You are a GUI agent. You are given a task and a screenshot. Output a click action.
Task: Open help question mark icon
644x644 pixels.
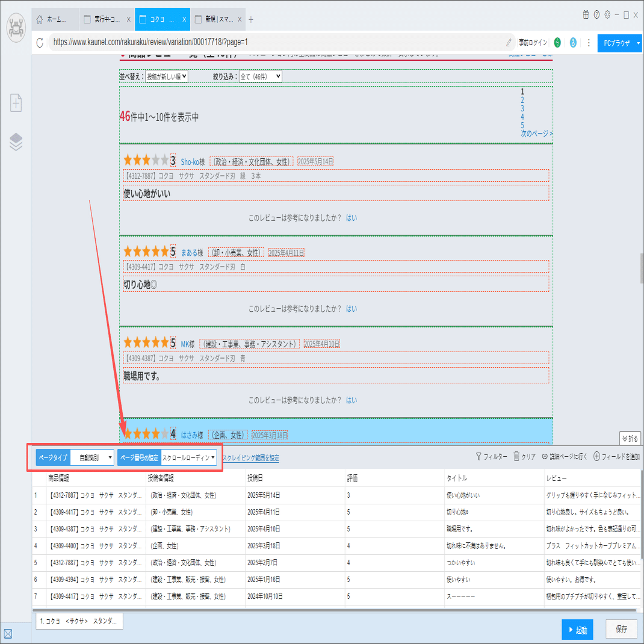(596, 15)
